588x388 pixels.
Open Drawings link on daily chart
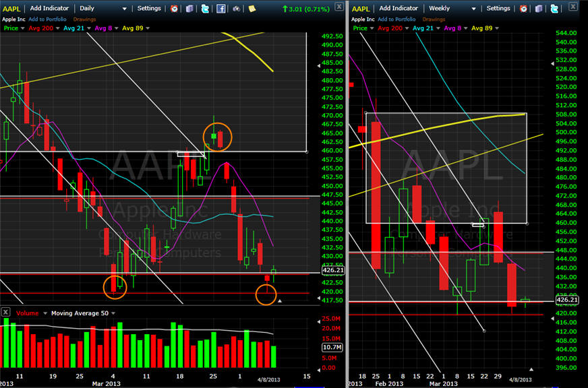[x=84, y=19]
